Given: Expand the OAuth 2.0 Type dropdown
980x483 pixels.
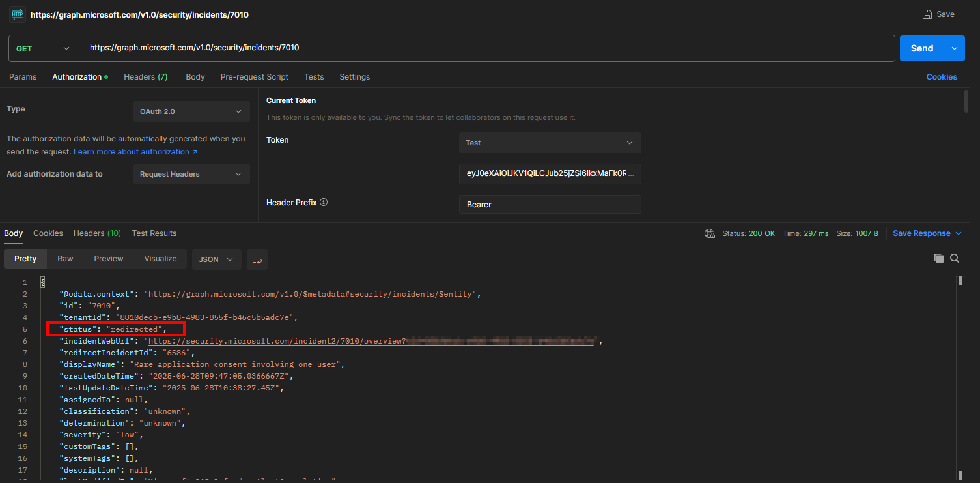Looking at the screenshot, I should (191, 111).
